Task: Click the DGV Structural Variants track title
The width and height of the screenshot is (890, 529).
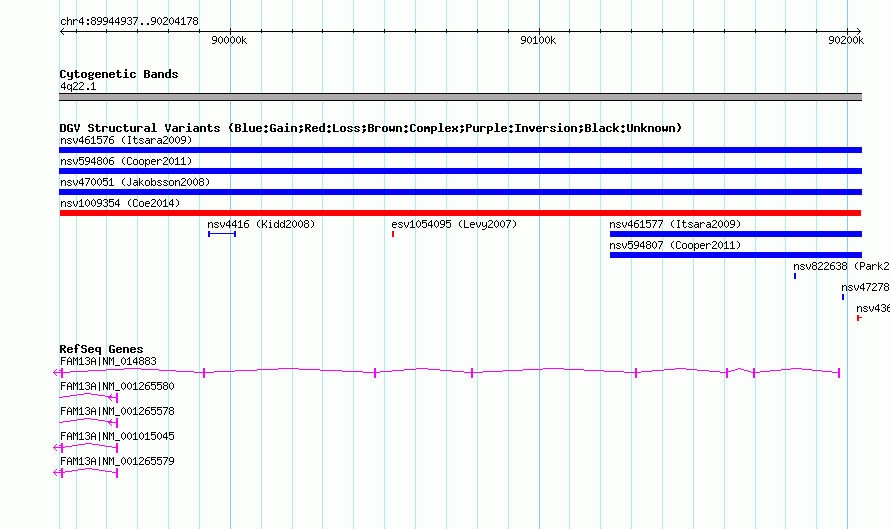Action: (x=370, y=128)
